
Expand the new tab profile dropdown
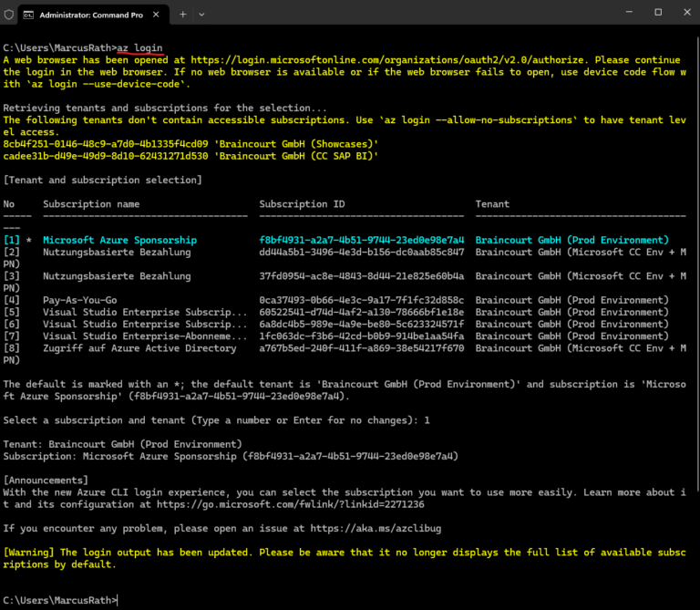[x=201, y=15]
